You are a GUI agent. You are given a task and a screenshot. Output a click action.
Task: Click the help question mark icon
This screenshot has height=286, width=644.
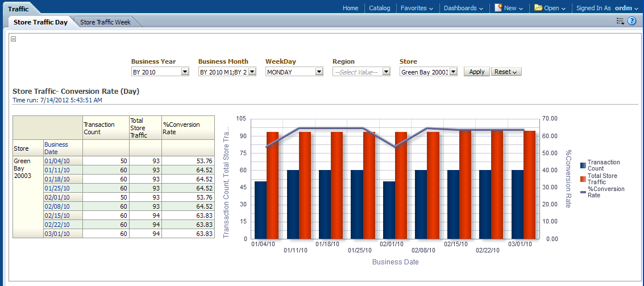(x=631, y=22)
